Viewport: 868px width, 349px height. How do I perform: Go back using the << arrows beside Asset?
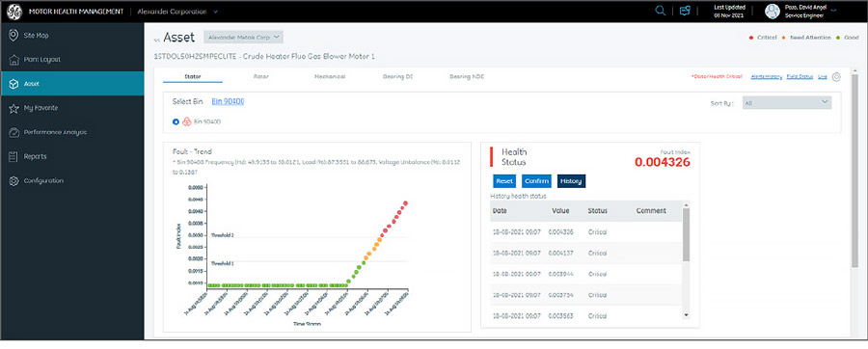[156, 40]
